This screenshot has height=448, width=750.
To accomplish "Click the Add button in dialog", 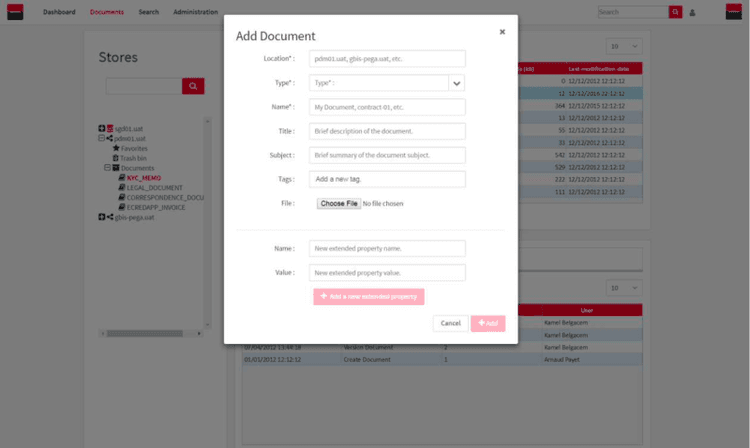I will [488, 323].
